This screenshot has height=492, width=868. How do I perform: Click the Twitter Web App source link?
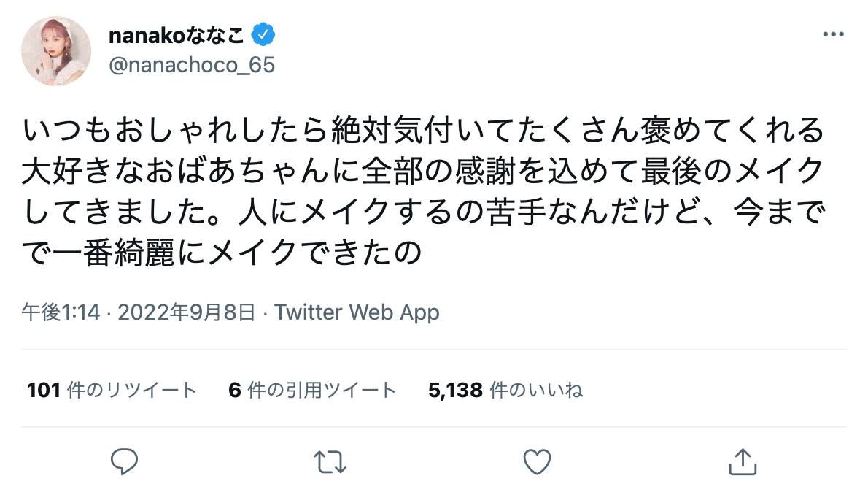tap(357, 312)
